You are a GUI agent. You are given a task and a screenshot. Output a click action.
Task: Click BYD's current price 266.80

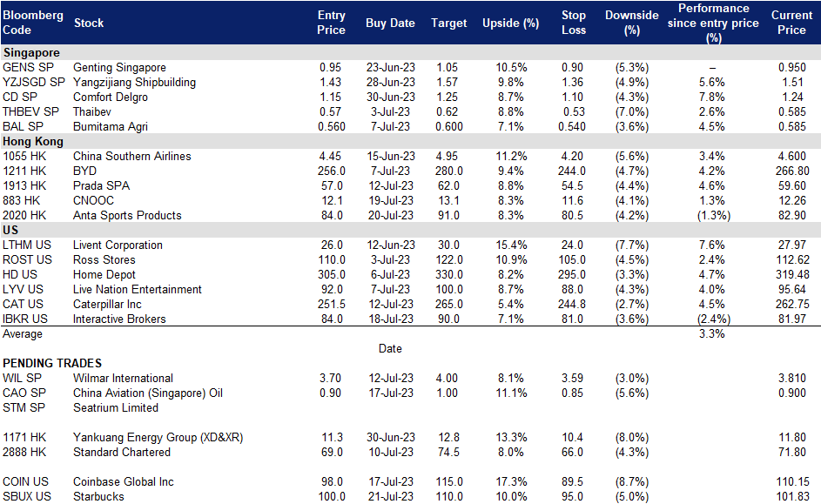[792, 171]
